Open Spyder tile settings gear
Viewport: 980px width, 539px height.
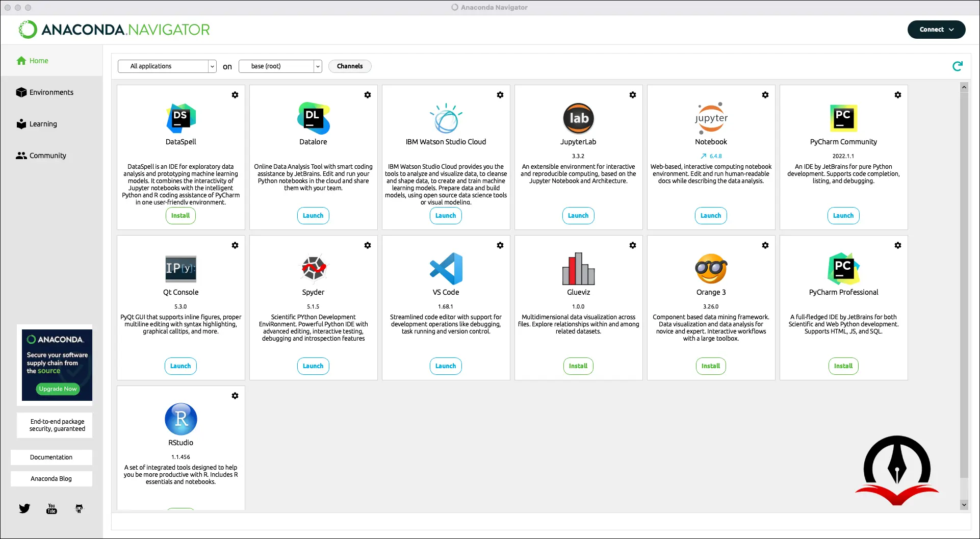point(368,245)
